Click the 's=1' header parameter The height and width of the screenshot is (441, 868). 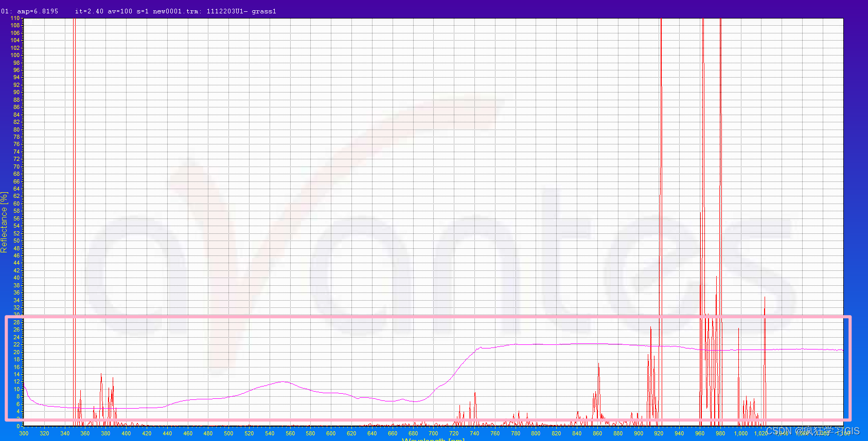(143, 11)
